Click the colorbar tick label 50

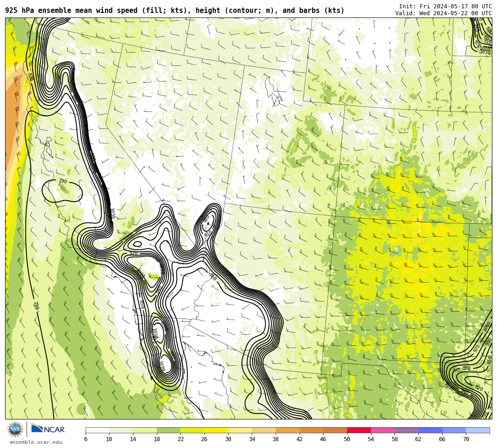click(x=347, y=439)
